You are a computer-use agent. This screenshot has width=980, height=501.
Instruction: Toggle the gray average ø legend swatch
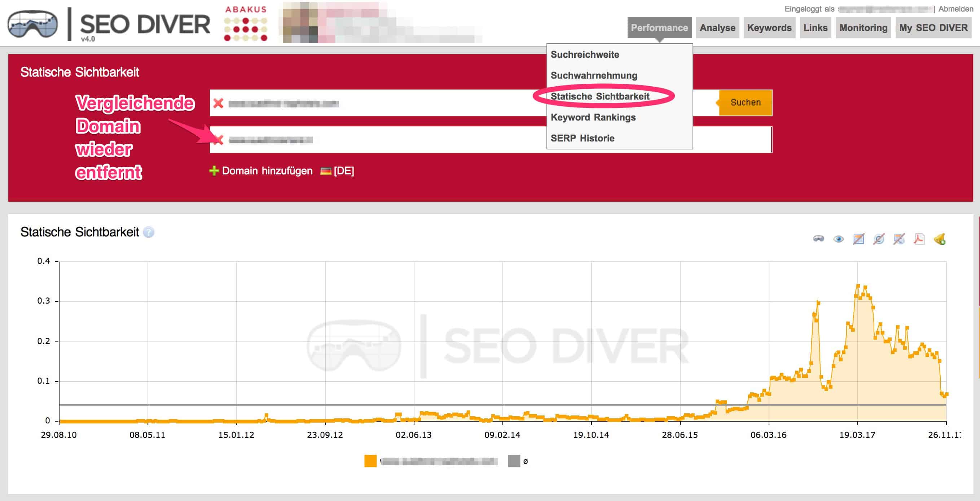pos(514,461)
